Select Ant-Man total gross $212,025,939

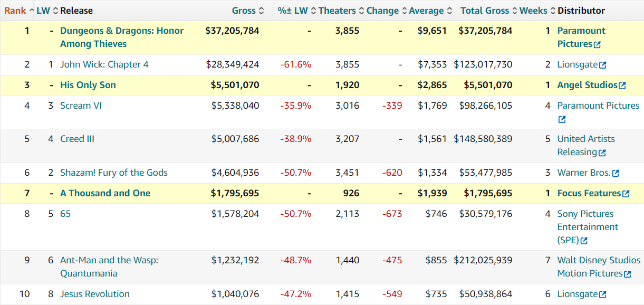pos(483,260)
